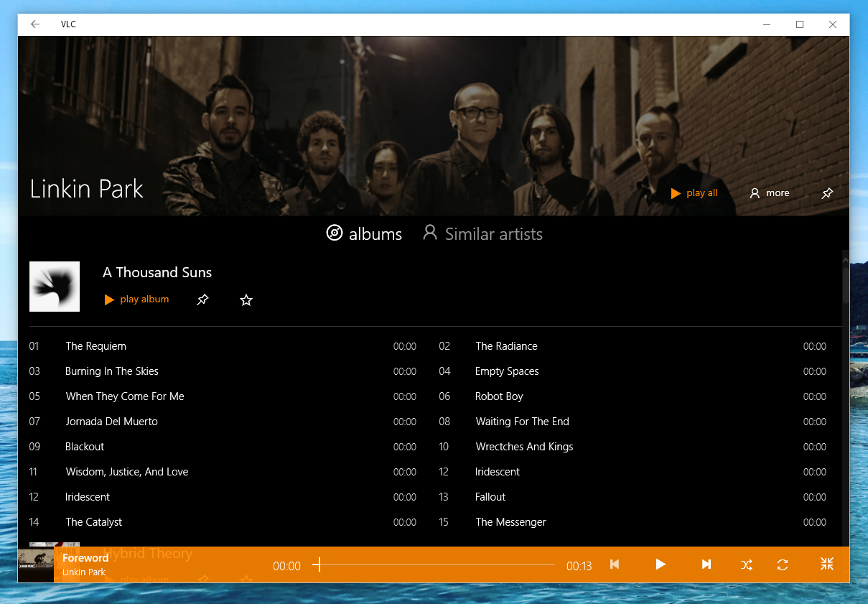
Task: Click play all for Linkin Park
Action: (x=694, y=193)
